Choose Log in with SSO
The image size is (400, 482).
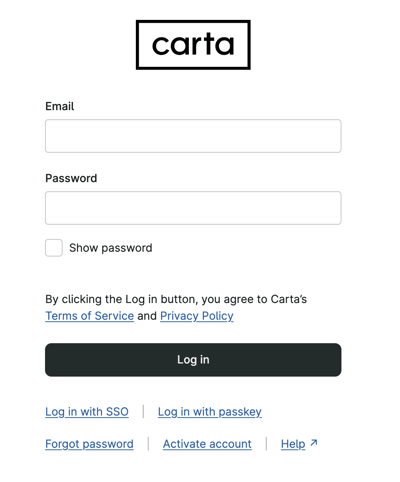87,412
